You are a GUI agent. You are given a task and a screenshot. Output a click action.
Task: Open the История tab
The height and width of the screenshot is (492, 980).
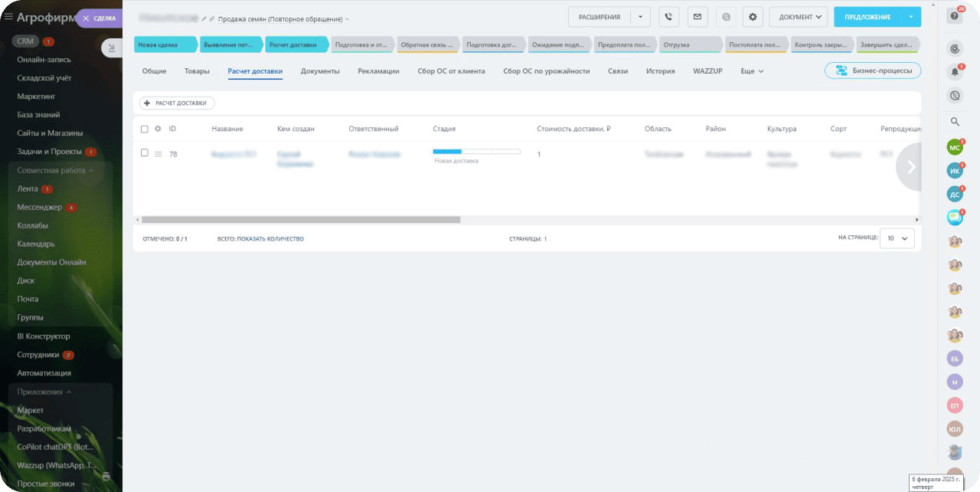click(660, 71)
